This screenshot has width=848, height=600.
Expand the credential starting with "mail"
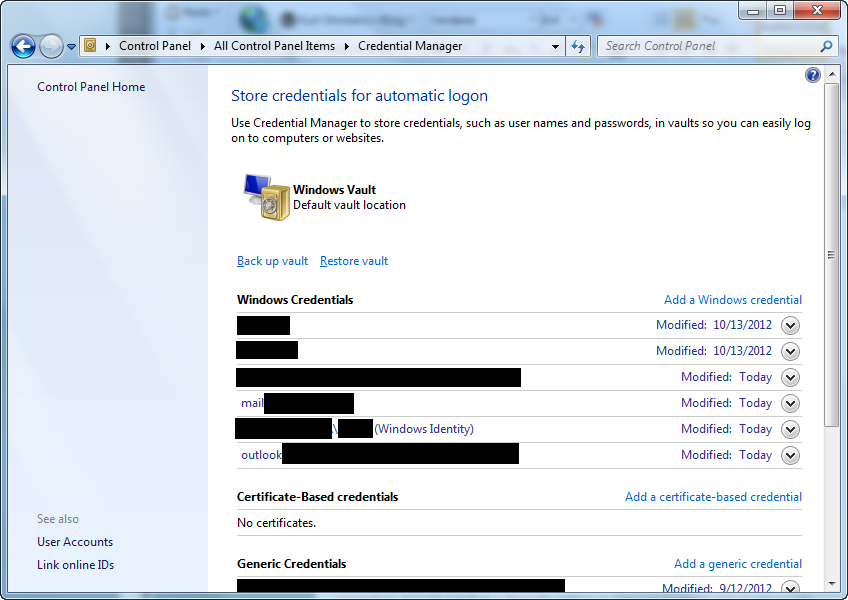790,403
